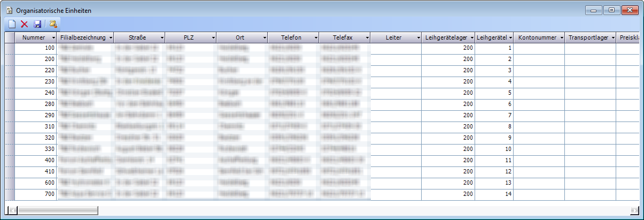The image size is (644, 220).
Task: Click the save floppy disk icon
Action: click(x=37, y=24)
